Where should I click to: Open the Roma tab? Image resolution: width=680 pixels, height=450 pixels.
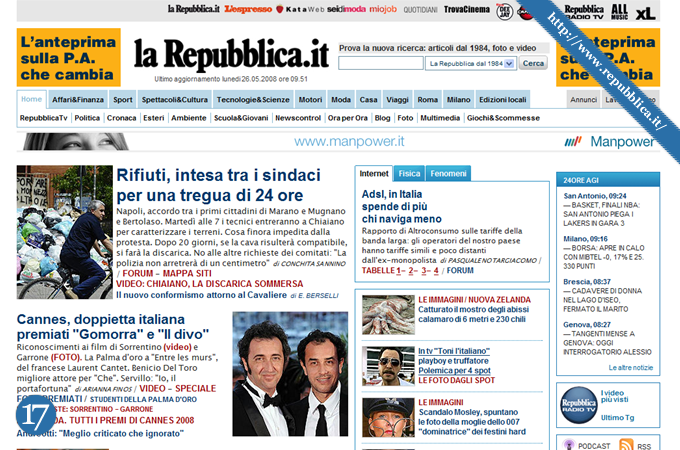(428, 100)
